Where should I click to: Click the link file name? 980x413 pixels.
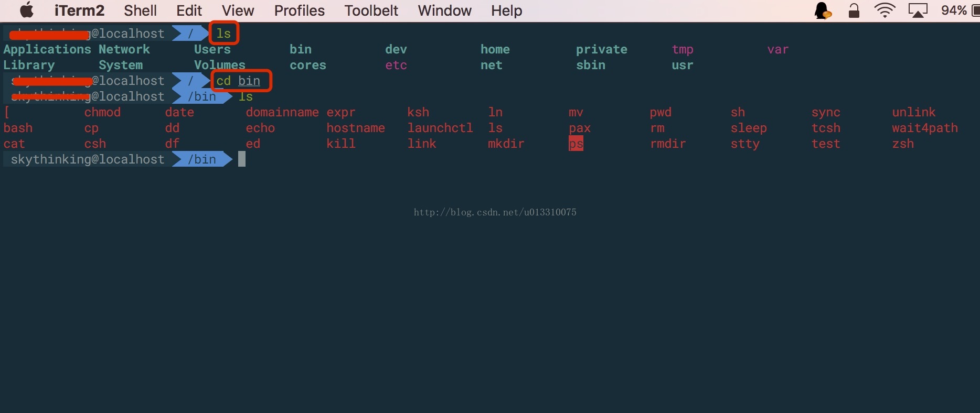click(422, 144)
